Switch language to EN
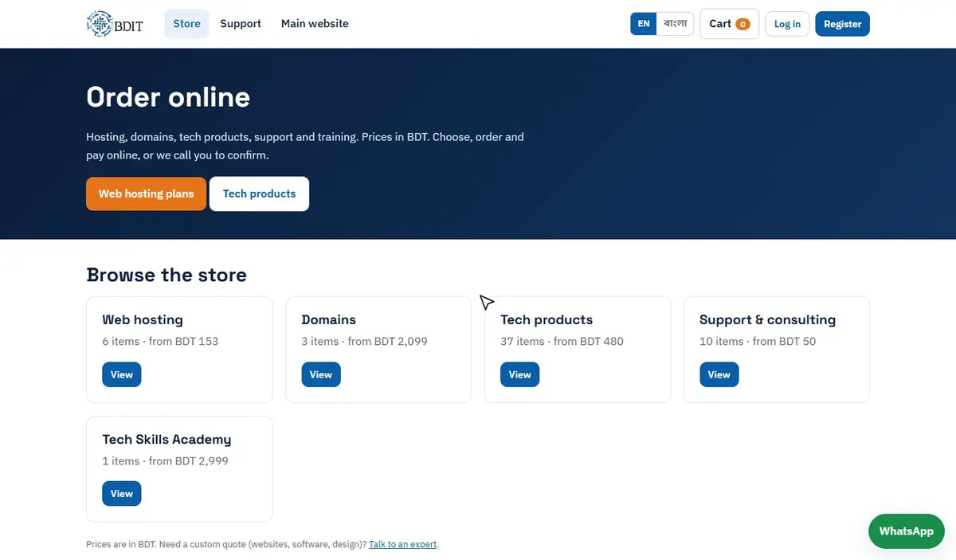 (644, 24)
